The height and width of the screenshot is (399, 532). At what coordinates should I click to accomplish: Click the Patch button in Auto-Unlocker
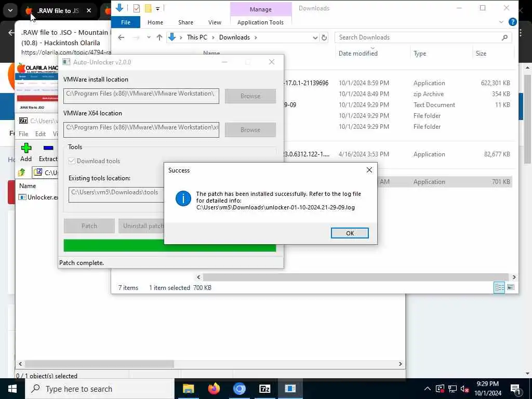pyautogui.click(x=89, y=226)
